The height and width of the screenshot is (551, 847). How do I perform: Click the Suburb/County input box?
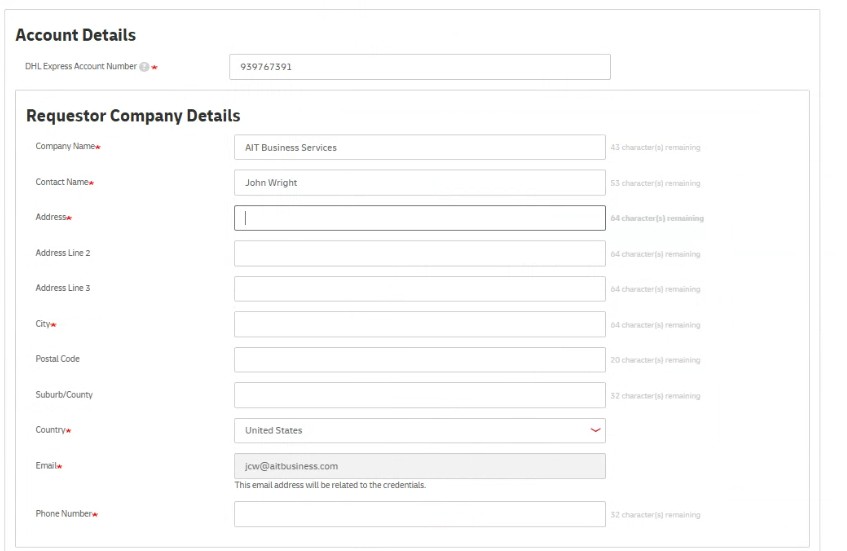419,395
